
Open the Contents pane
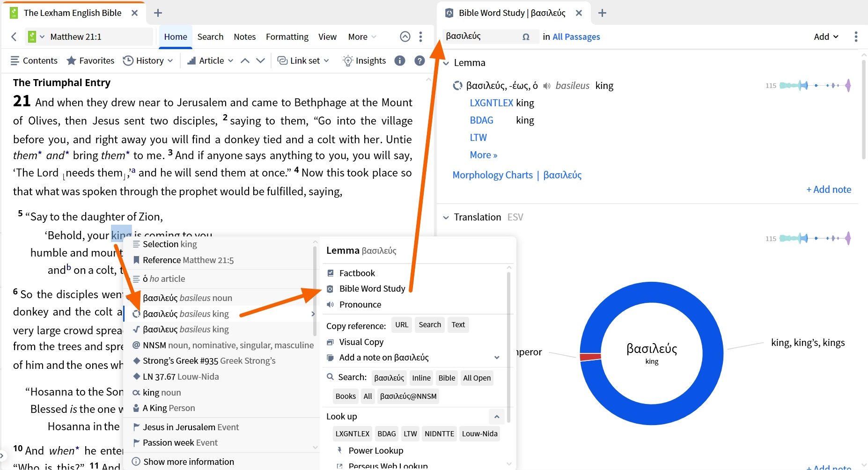[34, 60]
